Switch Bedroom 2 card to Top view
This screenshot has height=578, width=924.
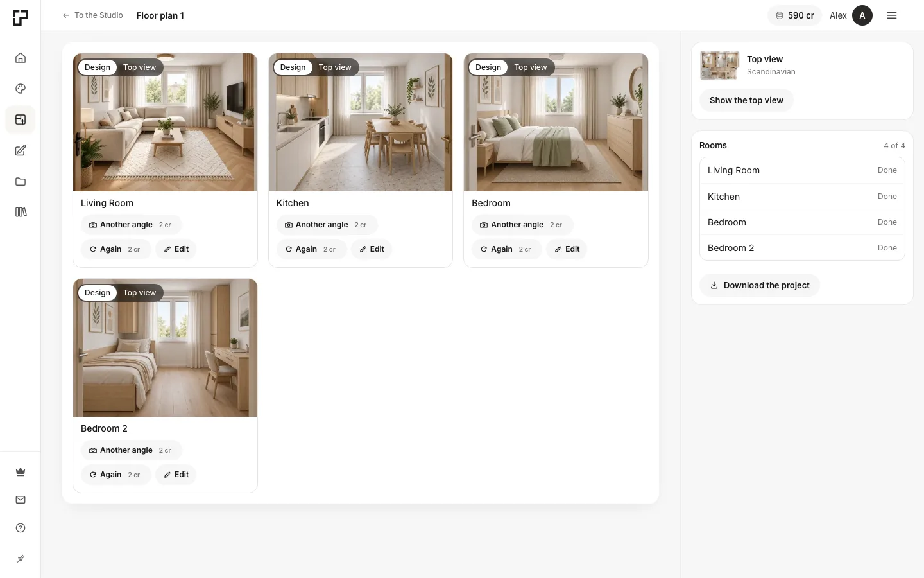[139, 293]
